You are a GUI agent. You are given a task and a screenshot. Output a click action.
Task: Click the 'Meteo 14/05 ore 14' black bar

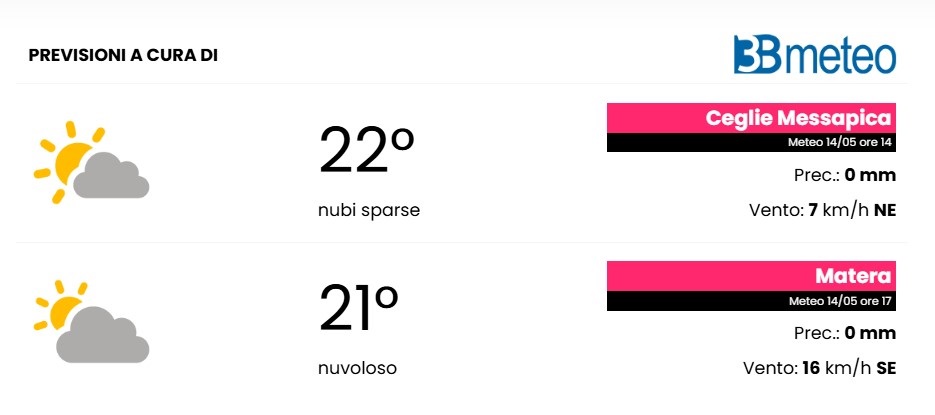pyautogui.click(x=751, y=143)
